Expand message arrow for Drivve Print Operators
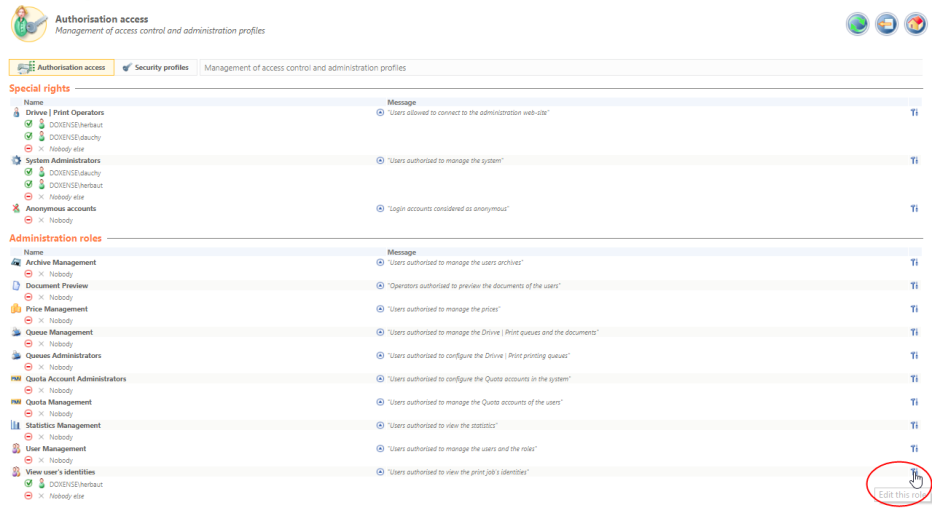Image resolution: width=932 pixels, height=513 pixels. coord(380,113)
